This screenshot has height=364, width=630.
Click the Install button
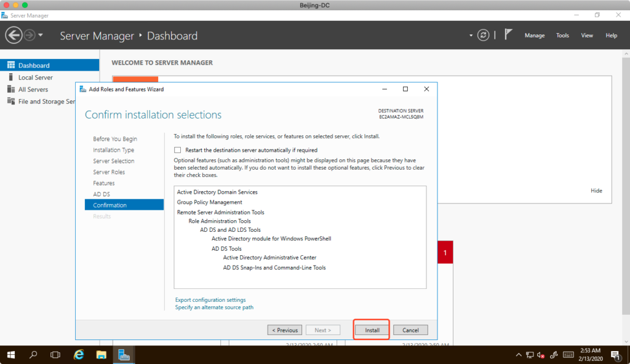click(x=372, y=330)
